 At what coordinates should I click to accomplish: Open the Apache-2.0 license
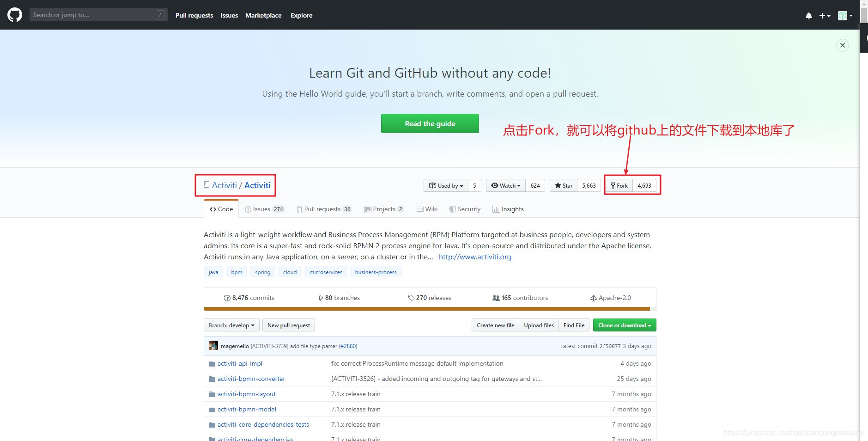(x=610, y=298)
